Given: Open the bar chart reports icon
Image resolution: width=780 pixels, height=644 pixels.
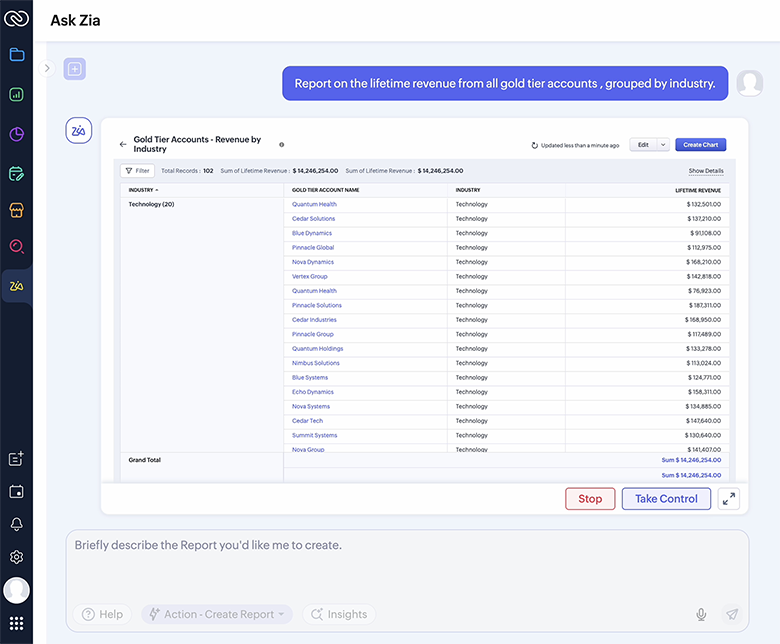Looking at the screenshot, I should (16, 94).
